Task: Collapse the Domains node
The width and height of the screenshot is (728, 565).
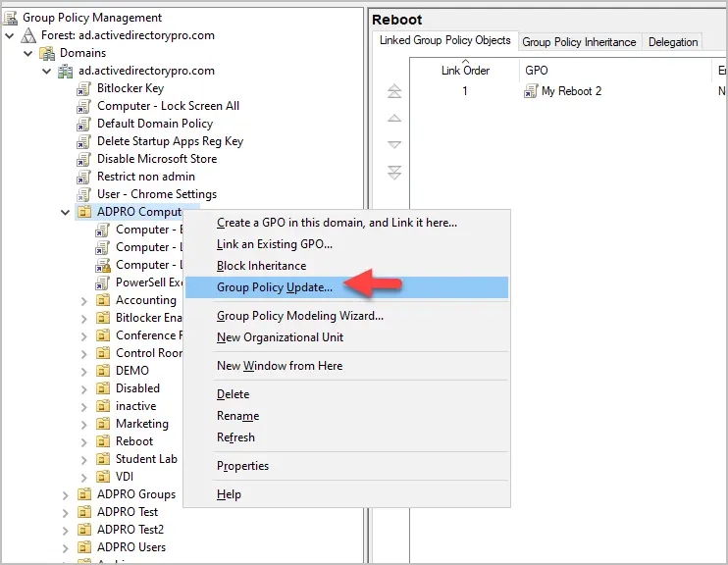Action: pos(28,53)
